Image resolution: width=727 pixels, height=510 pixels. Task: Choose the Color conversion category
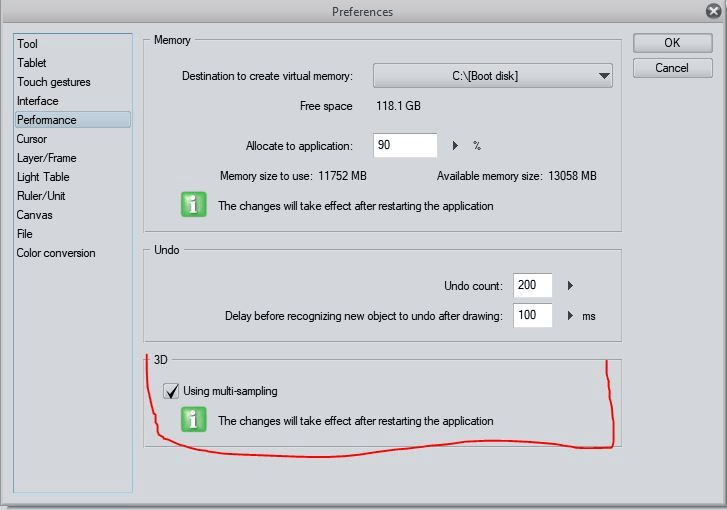pos(56,253)
